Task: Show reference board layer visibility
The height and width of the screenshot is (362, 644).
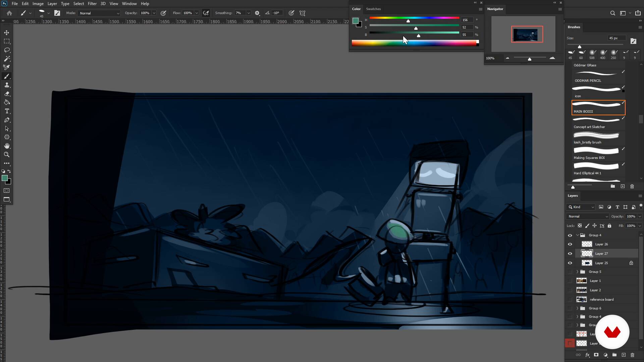Action: (x=570, y=300)
